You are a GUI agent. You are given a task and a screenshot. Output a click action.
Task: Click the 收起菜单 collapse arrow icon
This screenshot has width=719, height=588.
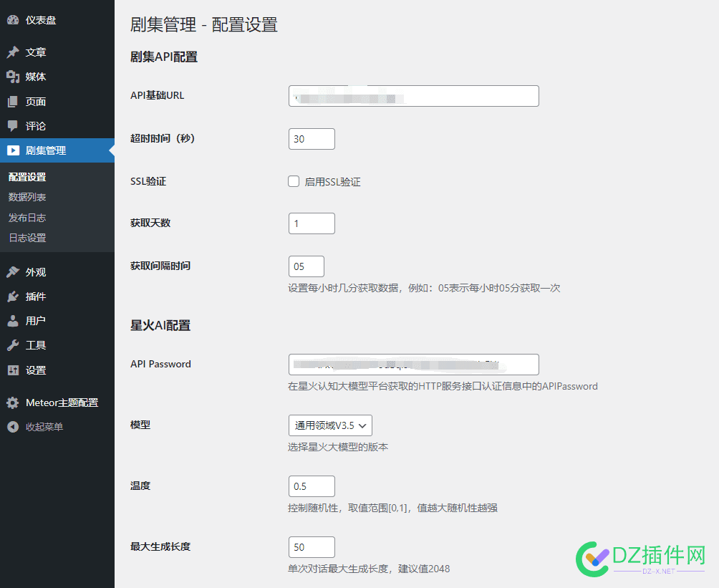click(13, 427)
